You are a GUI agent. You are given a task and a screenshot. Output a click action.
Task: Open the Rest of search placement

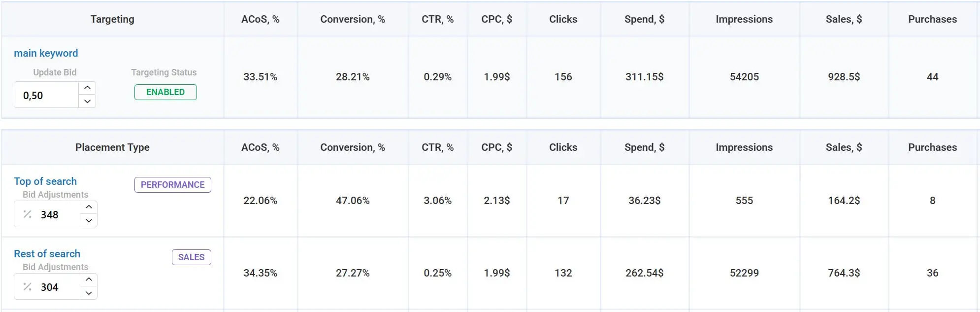point(47,253)
